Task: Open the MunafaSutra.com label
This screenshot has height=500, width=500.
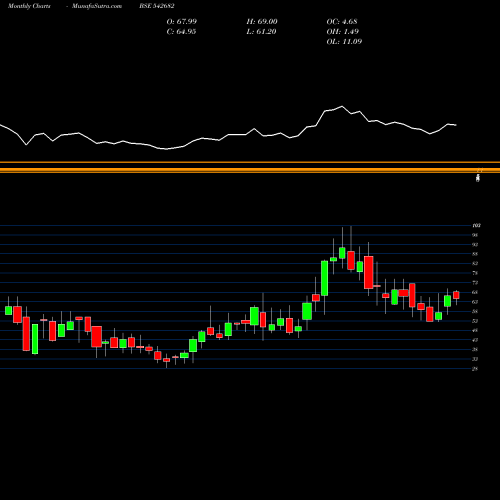Action: (x=97, y=6)
